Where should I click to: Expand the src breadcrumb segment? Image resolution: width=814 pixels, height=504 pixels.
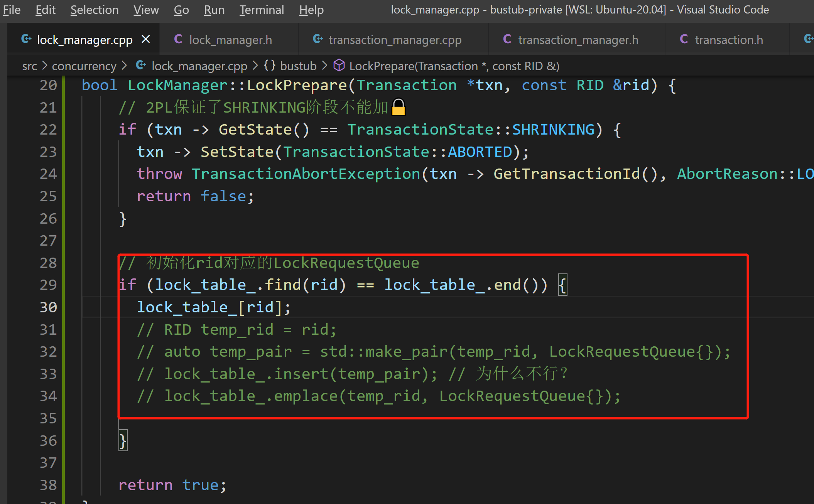coord(29,66)
